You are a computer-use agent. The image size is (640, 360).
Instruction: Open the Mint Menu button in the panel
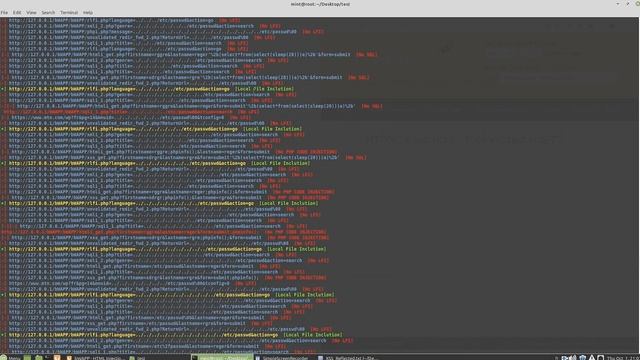(x=10, y=358)
